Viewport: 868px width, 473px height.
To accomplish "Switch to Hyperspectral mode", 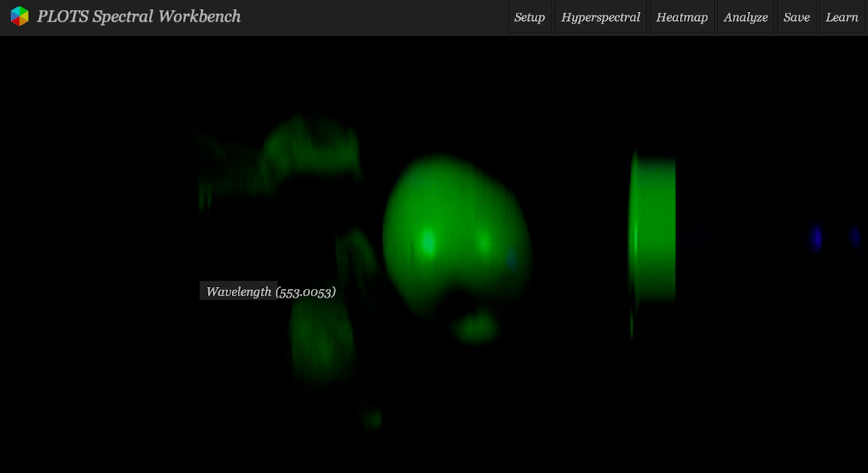I will tap(601, 17).
